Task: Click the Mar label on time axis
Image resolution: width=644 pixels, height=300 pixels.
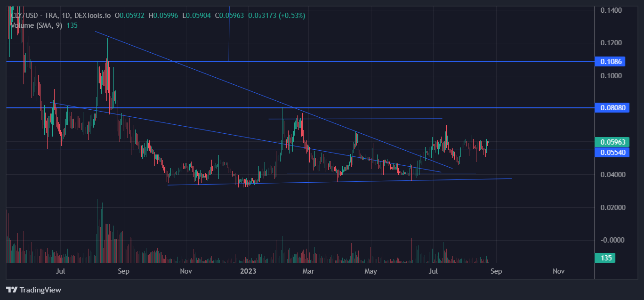Action: tap(308, 271)
